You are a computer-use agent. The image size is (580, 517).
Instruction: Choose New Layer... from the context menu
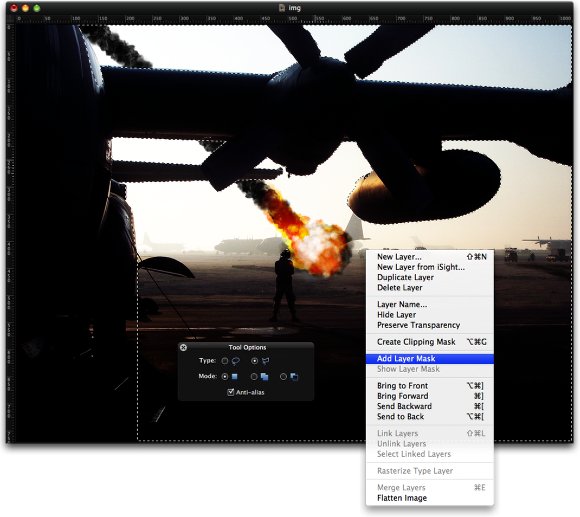[x=430, y=257]
